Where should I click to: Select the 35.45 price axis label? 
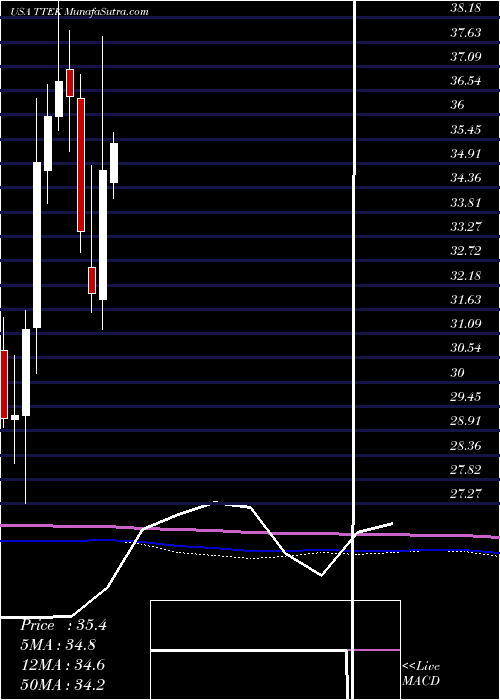pos(466,130)
